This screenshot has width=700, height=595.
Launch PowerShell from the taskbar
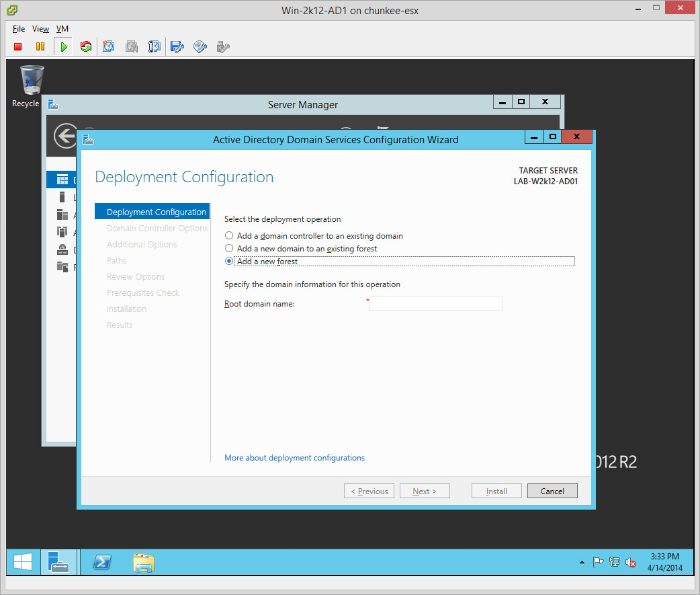(x=102, y=562)
